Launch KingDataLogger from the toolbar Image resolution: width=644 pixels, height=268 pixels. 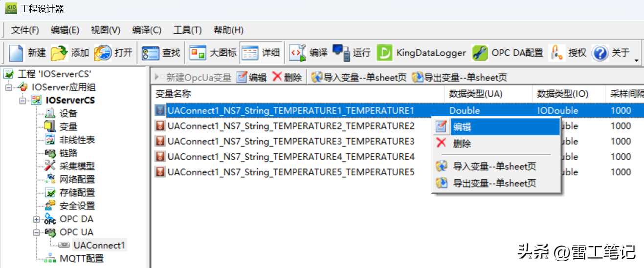(384, 53)
